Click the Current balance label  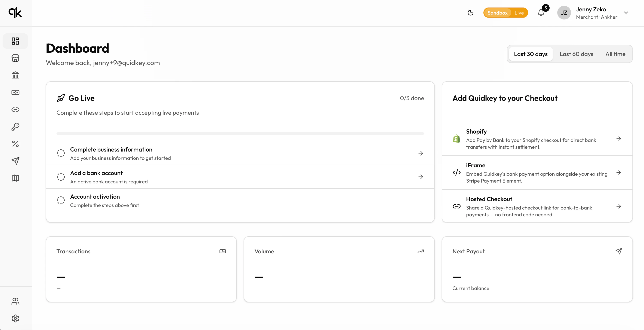coord(471,288)
